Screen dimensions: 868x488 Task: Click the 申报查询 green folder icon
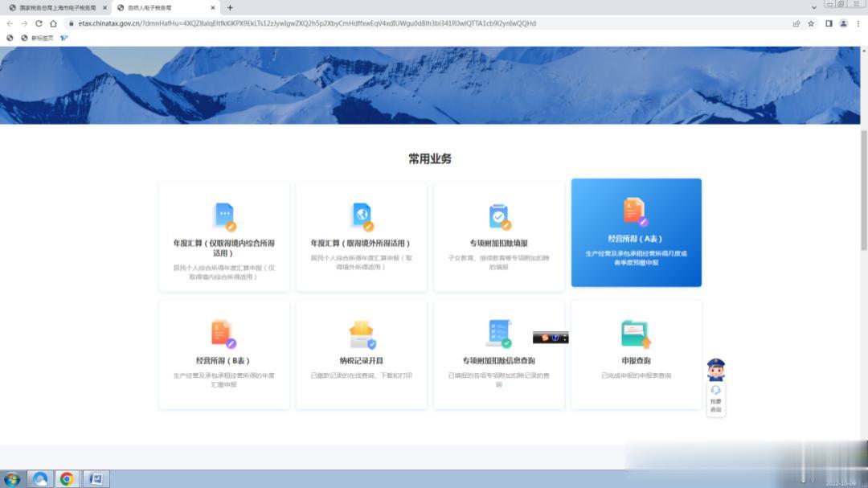tap(636, 334)
